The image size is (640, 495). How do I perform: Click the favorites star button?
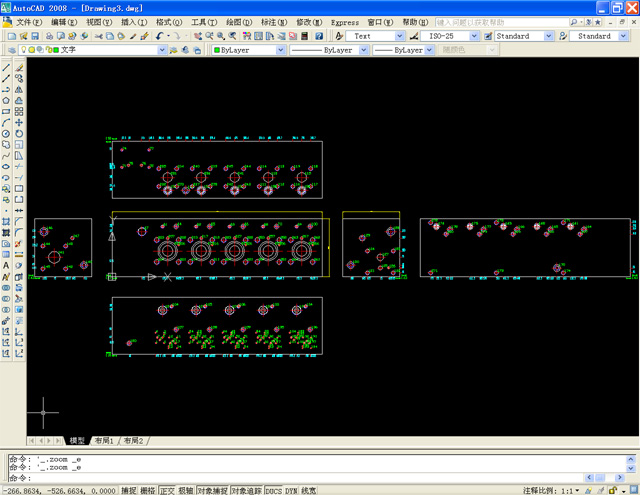tap(598, 22)
